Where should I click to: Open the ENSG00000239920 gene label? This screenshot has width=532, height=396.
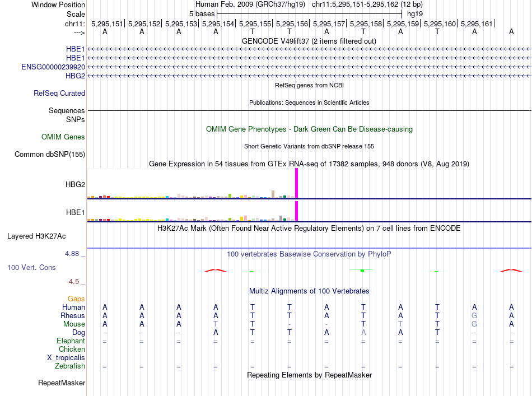tap(53, 67)
